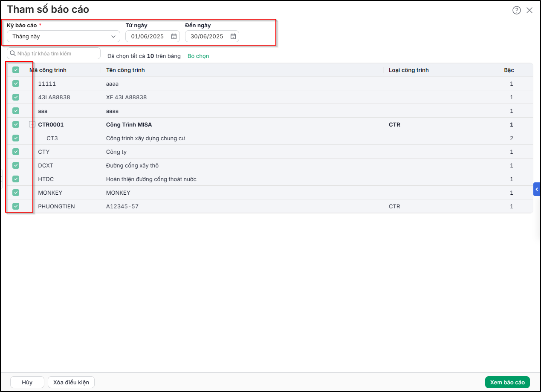Screen dimensions: 541x392
Task: Select the Công Trình MISA name cell
Action: tap(129, 124)
